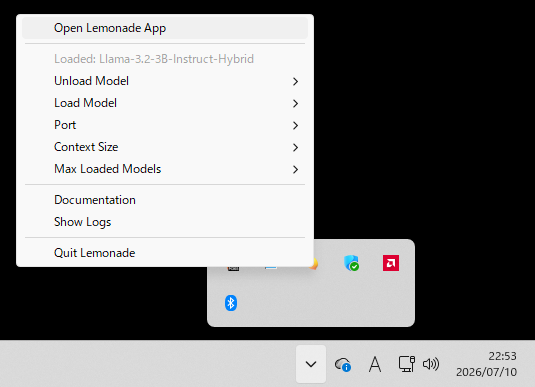Click the red AMD Software tray icon
The image size is (535, 387).
pyautogui.click(x=391, y=263)
